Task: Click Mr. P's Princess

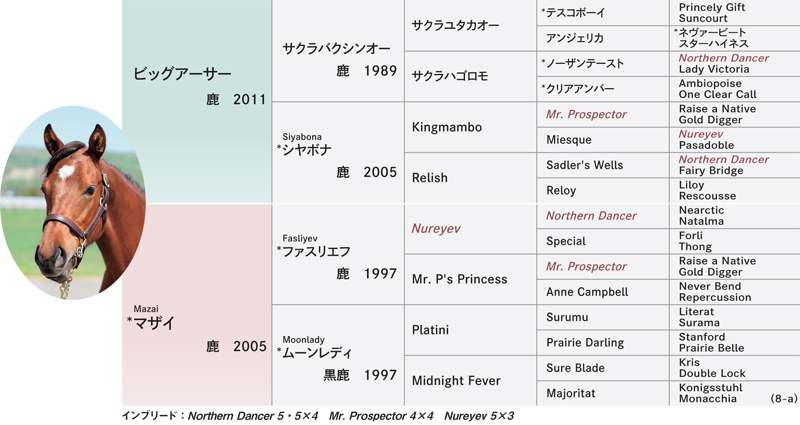Action: (x=470, y=279)
